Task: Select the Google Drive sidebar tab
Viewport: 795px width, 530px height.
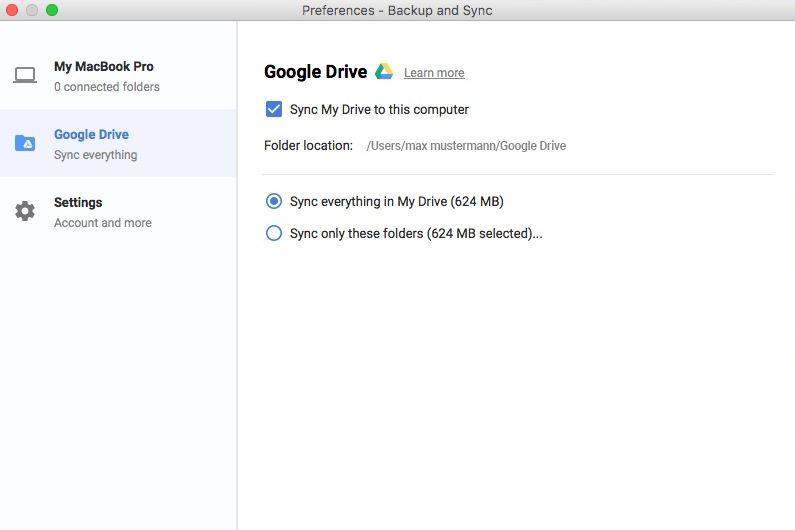Action: [x=118, y=144]
